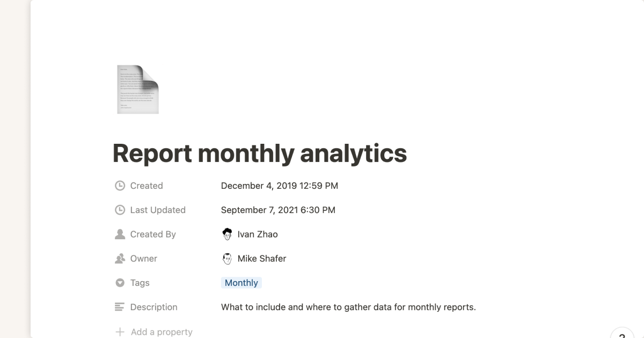Click Mike Shafer's avatar
This screenshot has height=338, width=644.
[227, 259]
